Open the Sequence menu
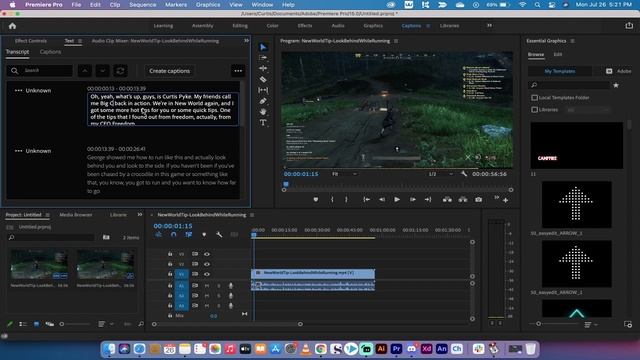Image resolution: width=640 pixels, height=360 pixels. pyautogui.click(x=142, y=4)
